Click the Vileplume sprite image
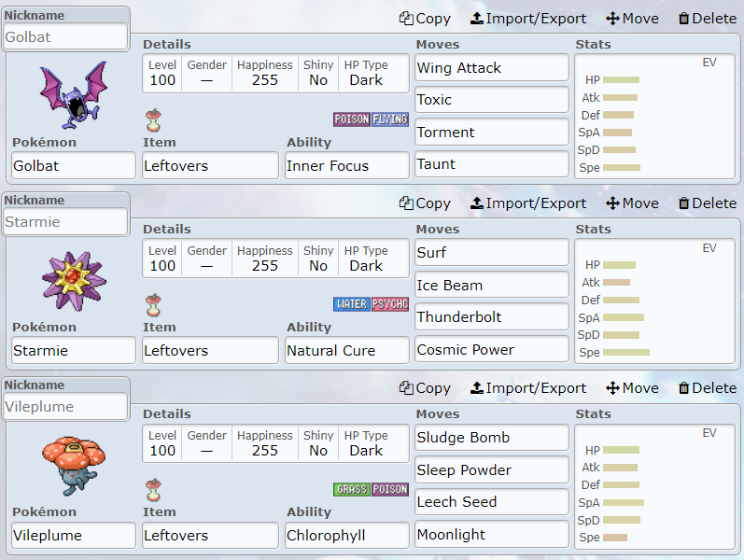Viewport: 744px width, 560px height. [74, 466]
